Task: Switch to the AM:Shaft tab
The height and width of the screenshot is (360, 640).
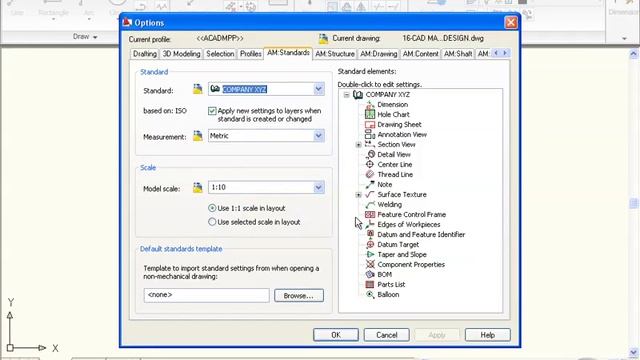Action: click(x=458, y=54)
